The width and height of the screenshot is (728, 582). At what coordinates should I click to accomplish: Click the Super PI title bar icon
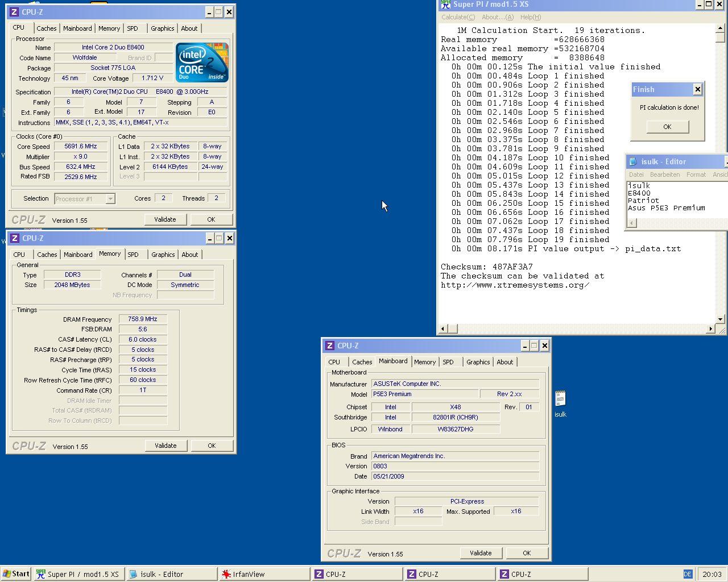tap(446, 5)
